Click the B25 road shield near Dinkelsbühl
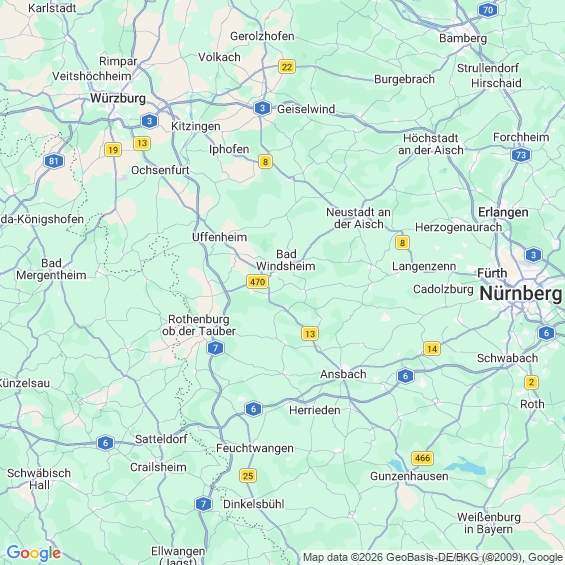565x565 pixels. pyautogui.click(x=248, y=476)
